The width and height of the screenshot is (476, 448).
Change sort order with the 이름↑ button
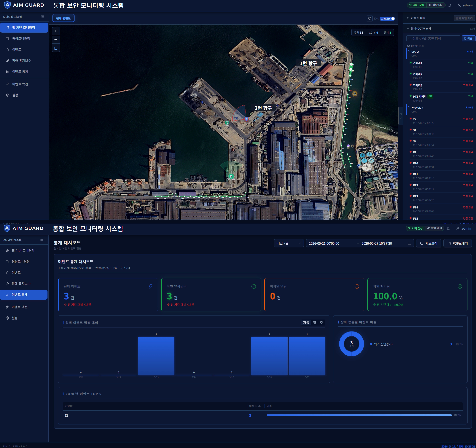click(x=469, y=38)
